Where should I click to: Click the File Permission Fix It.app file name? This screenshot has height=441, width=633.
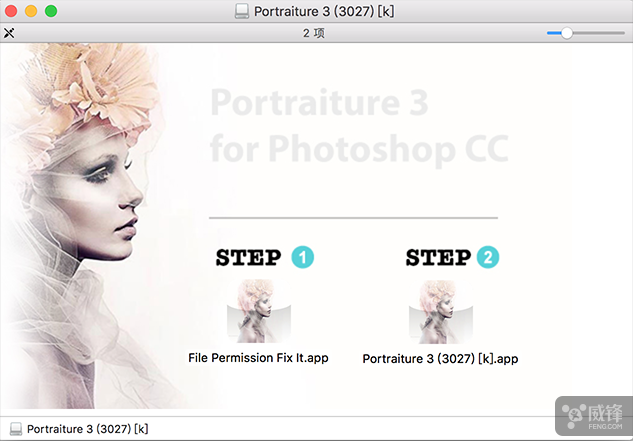click(258, 357)
